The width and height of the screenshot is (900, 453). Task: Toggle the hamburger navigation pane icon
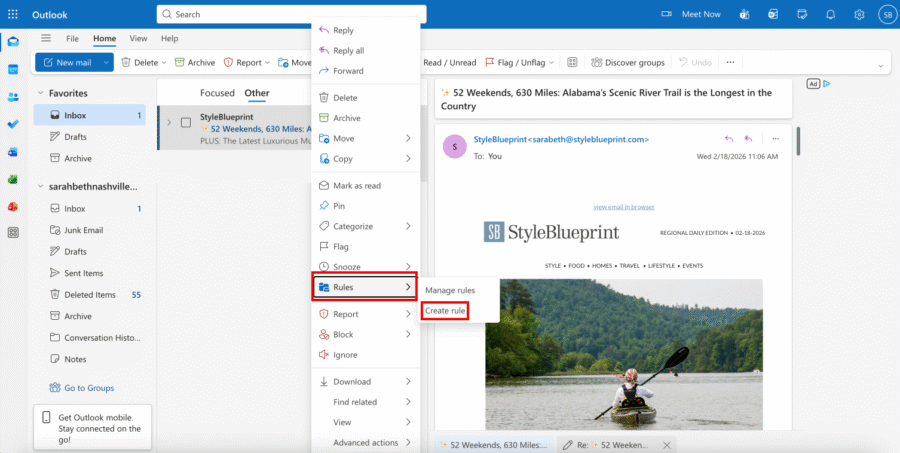[x=46, y=38]
